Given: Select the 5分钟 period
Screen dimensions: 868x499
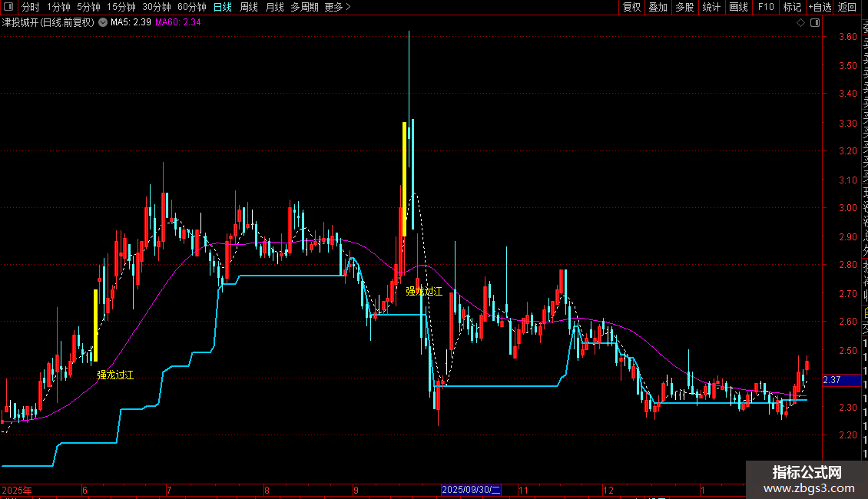Looking at the screenshot, I should coord(88,7).
